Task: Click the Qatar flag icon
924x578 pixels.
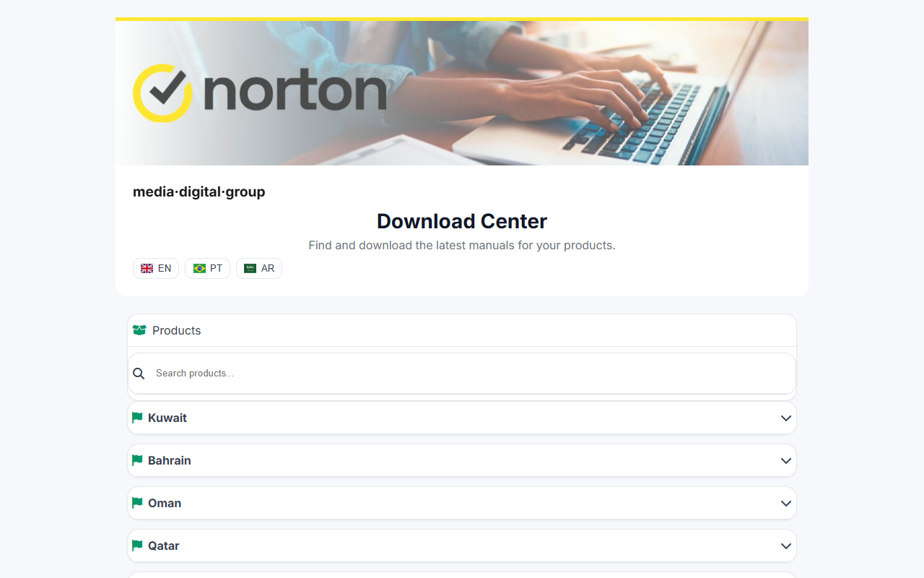Action: [137, 545]
